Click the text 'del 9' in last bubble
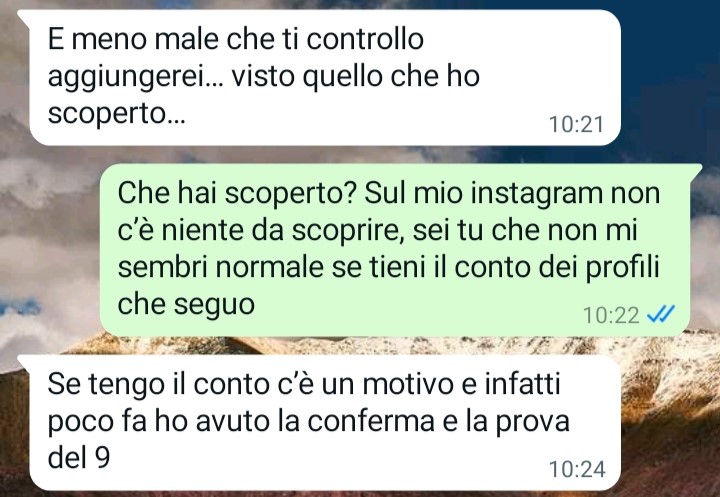Screen dimensions: 720x497 (x=79, y=457)
